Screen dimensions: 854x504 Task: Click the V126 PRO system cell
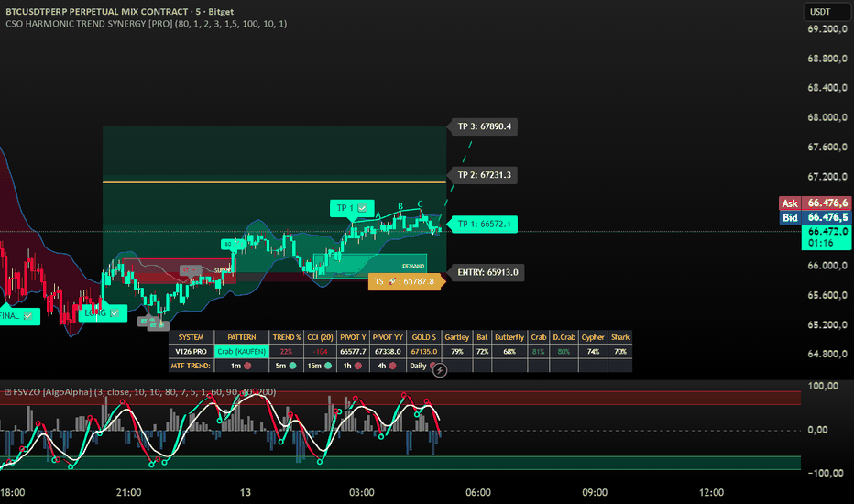click(192, 352)
